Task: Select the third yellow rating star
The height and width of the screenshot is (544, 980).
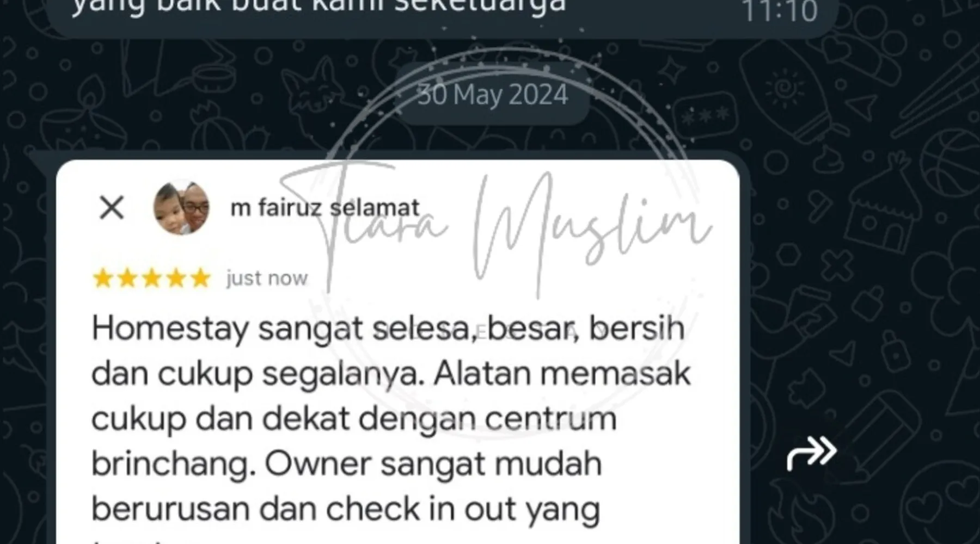Action: 151,278
